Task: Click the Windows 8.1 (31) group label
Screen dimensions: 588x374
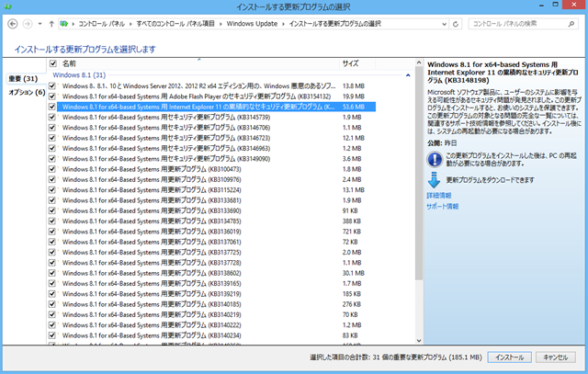Action: click(79, 75)
